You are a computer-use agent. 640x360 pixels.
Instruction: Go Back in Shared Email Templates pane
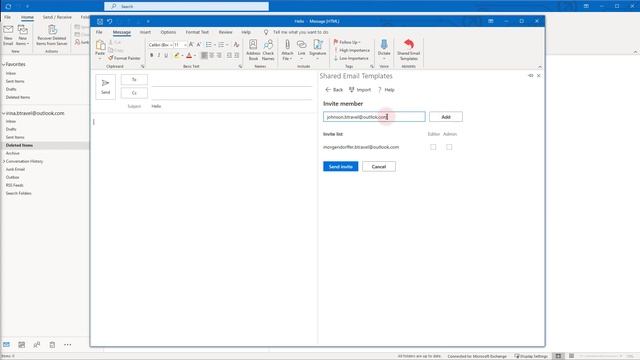pyautogui.click(x=334, y=90)
